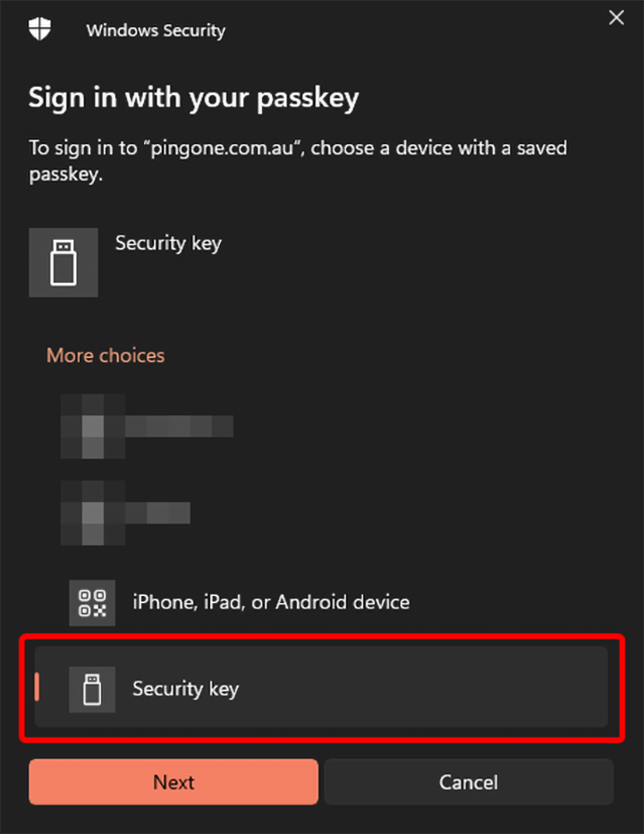This screenshot has width=644, height=834.
Task: Select "iPhone, iPad, or Android device" option
Action: [271, 602]
